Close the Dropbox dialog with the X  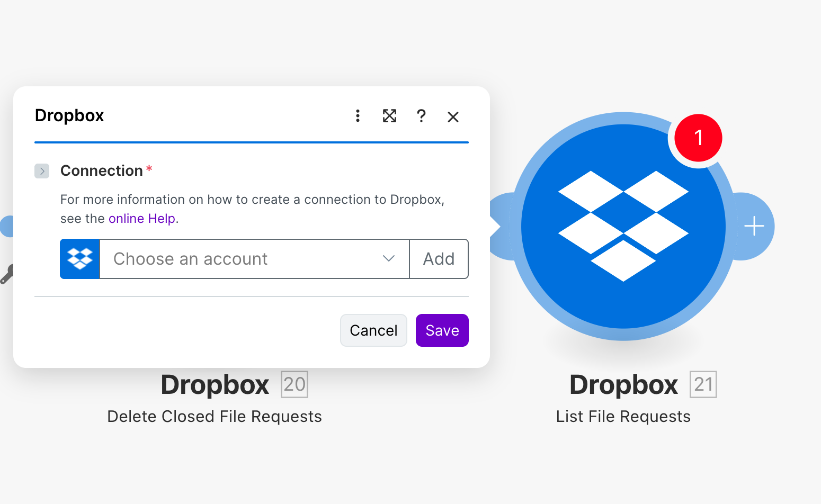click(x=453, y=116)
